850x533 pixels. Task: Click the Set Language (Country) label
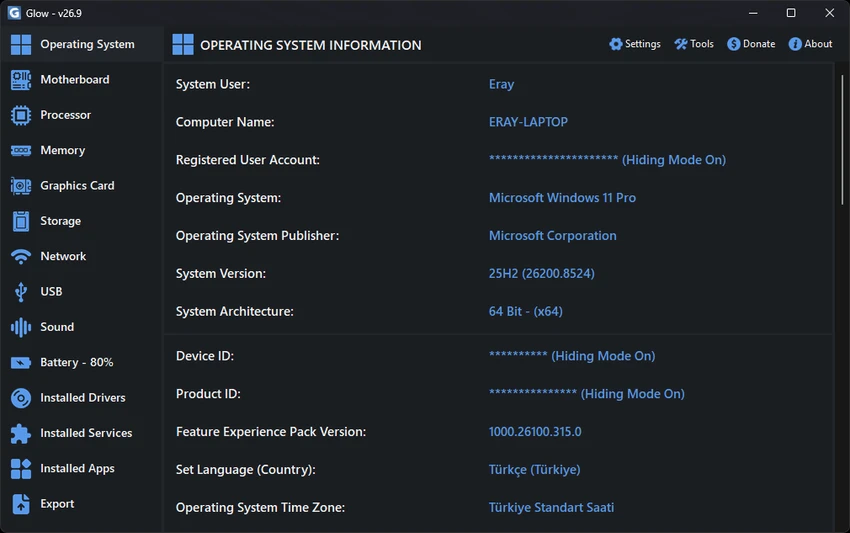coord(246,470)
